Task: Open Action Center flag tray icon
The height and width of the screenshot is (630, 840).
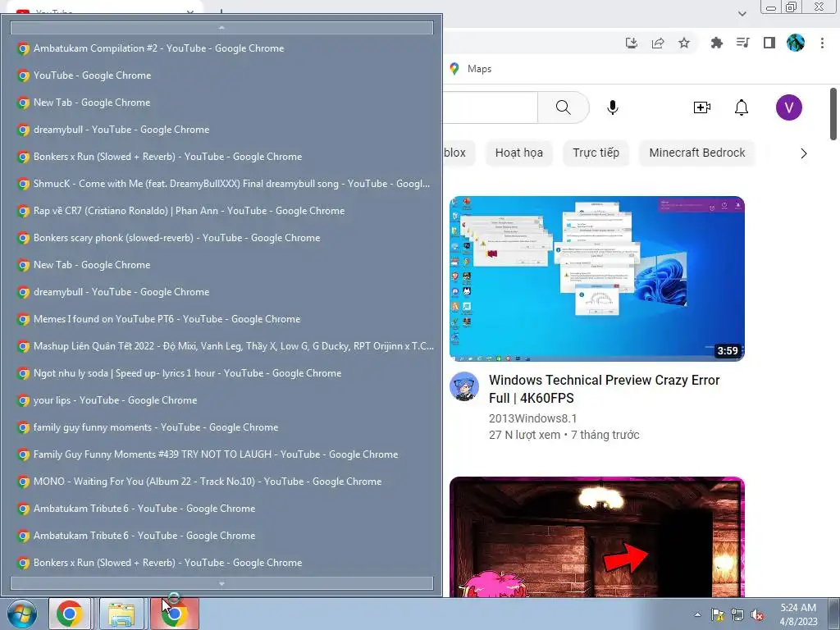Action: [x=717, y=614]
